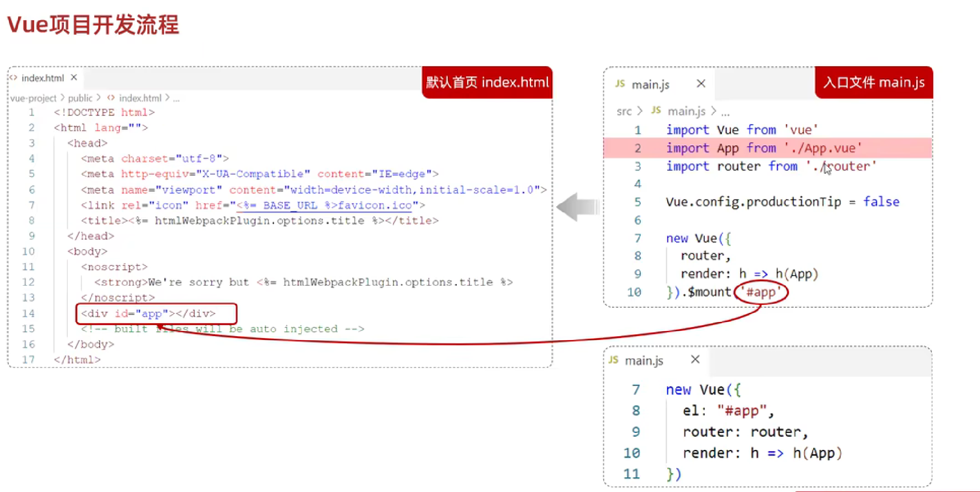Open vue-project breadcrumb segment
The height and width of the screenshot is (492, 980).
pos(33,98)
